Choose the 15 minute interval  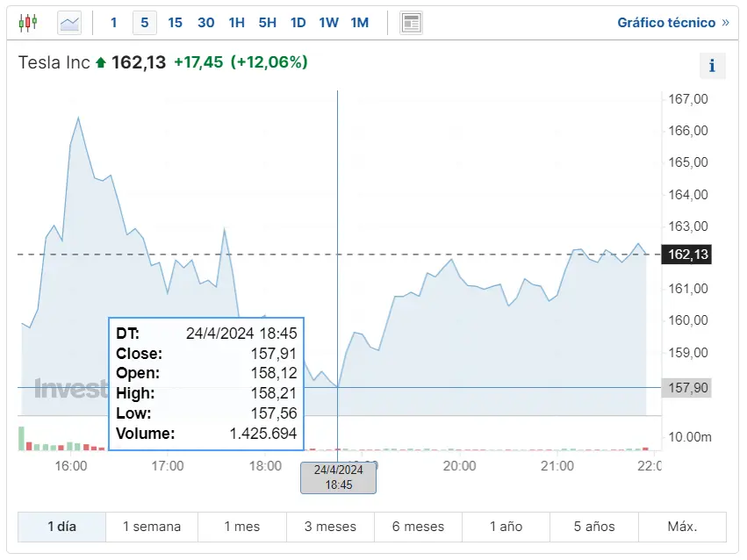175,23
